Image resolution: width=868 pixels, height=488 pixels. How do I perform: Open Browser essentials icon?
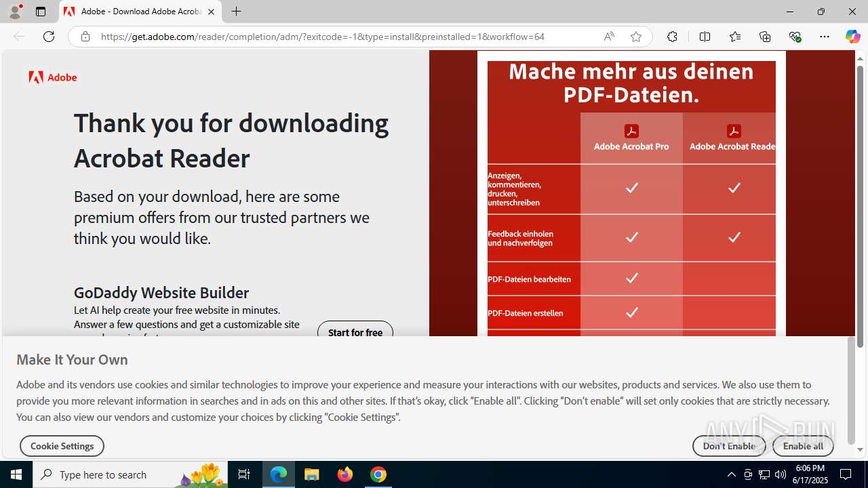pyautogui.click(x=795, y=37)
